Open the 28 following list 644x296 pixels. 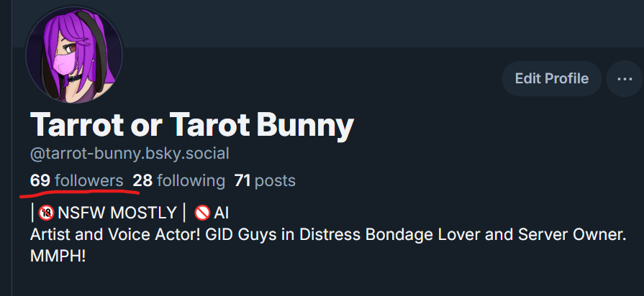178,180
